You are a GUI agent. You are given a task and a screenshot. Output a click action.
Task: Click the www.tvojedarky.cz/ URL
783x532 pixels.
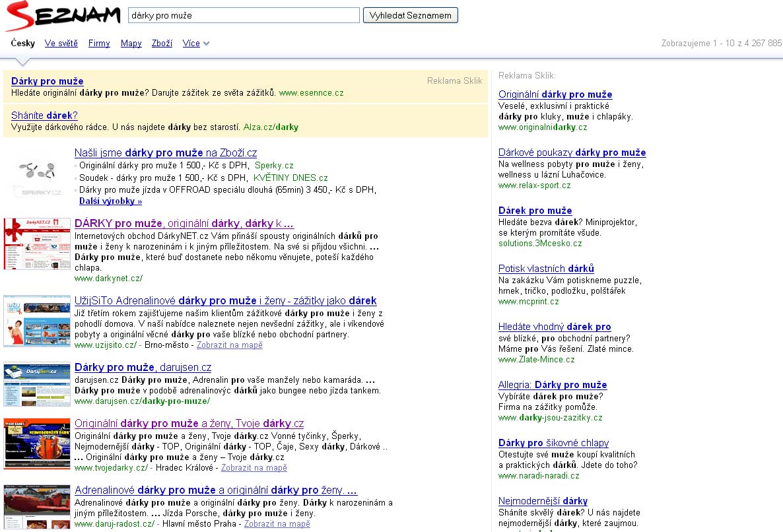pyautogui.click(x=111, y=467)
